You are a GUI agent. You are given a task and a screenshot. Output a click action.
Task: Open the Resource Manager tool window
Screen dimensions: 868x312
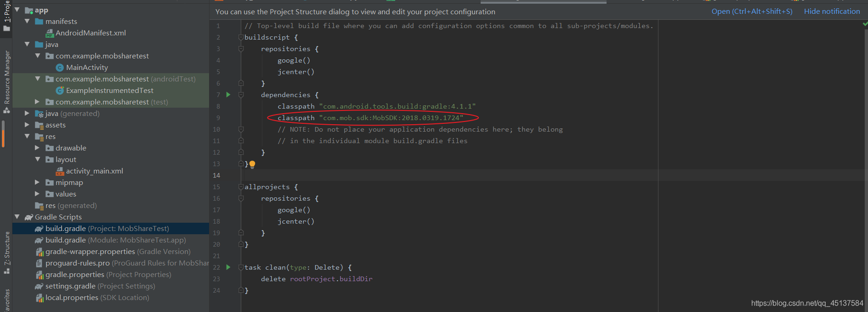coord(6,82)
